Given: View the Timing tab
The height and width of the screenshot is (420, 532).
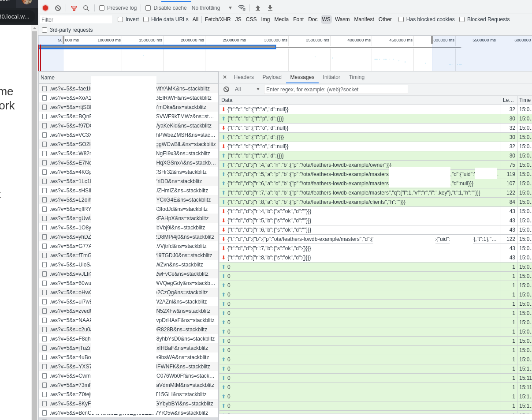Looking at the screenshot, I should click(357, 77).
